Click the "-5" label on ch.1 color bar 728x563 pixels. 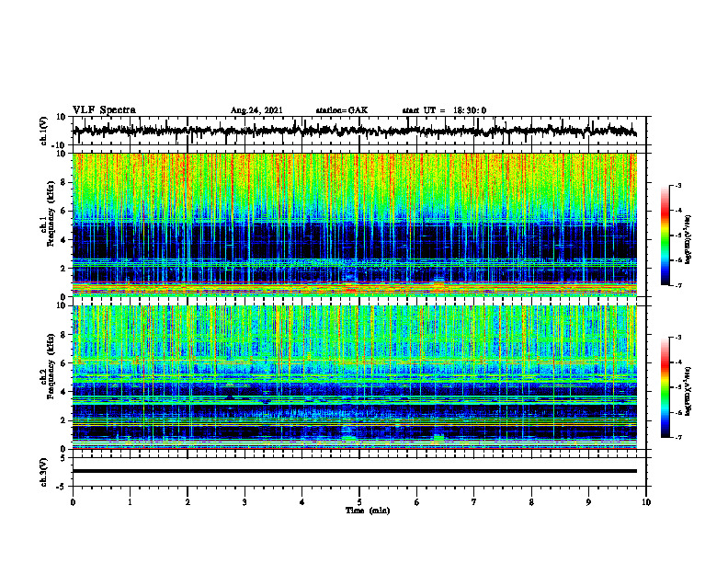pyautogui.click(x=677, y=236)
